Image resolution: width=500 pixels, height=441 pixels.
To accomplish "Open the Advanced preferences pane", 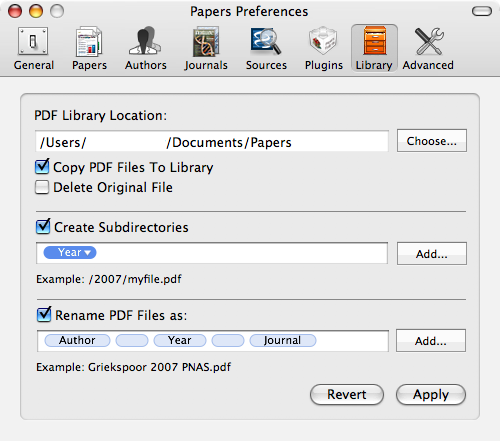I will (x=428, y=48).
